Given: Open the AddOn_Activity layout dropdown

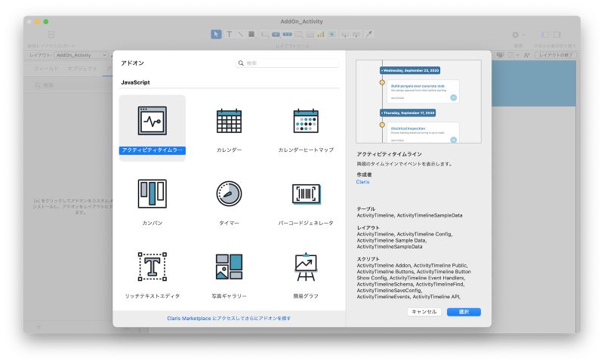Looking at the screenshot, I should tap(81, 55).
